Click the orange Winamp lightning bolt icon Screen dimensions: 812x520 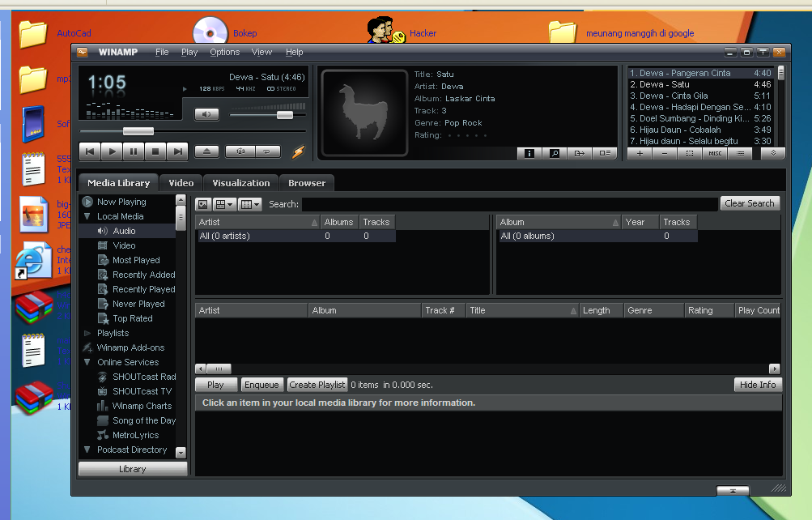tap(298, 151)
